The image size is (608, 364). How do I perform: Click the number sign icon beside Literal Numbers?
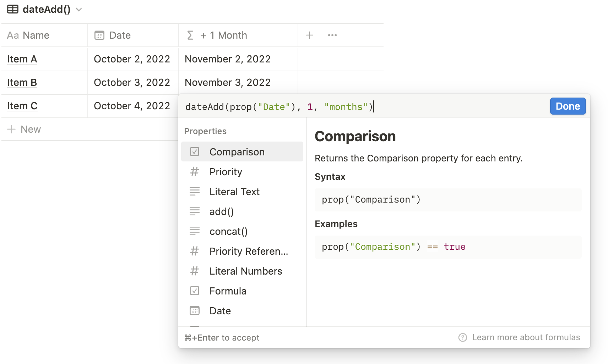click(x=195, y=271)
